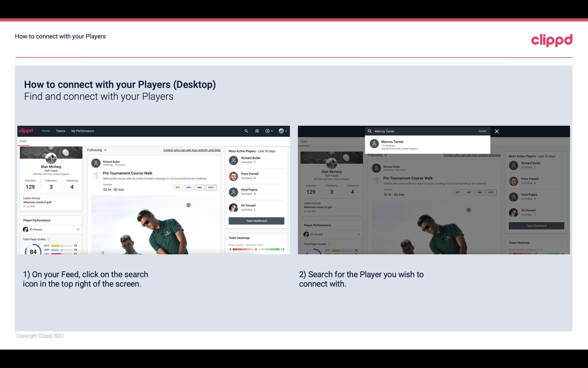This screenshot has width=588, height=368.
Task: Select the Home tab in navigation
Action: tap(46, 131)
